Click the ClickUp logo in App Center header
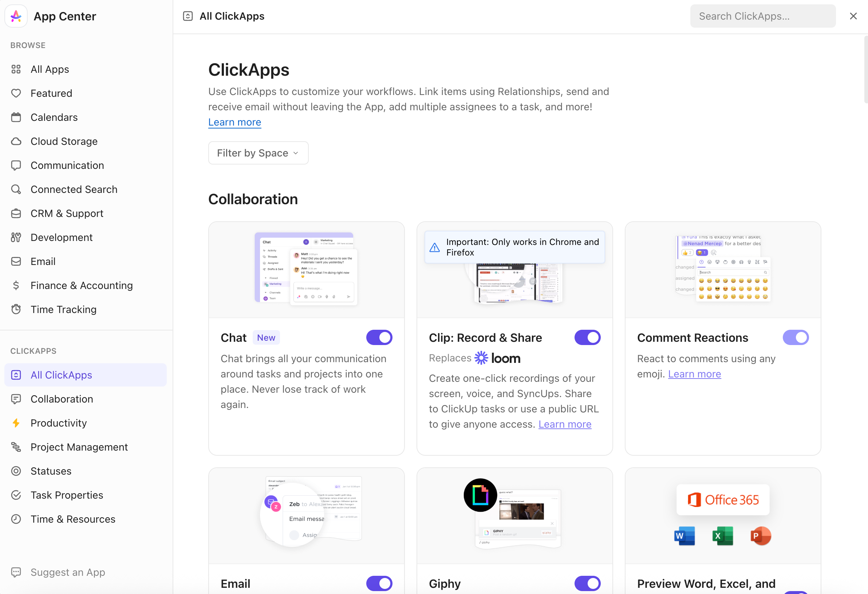 pos(16,16)
